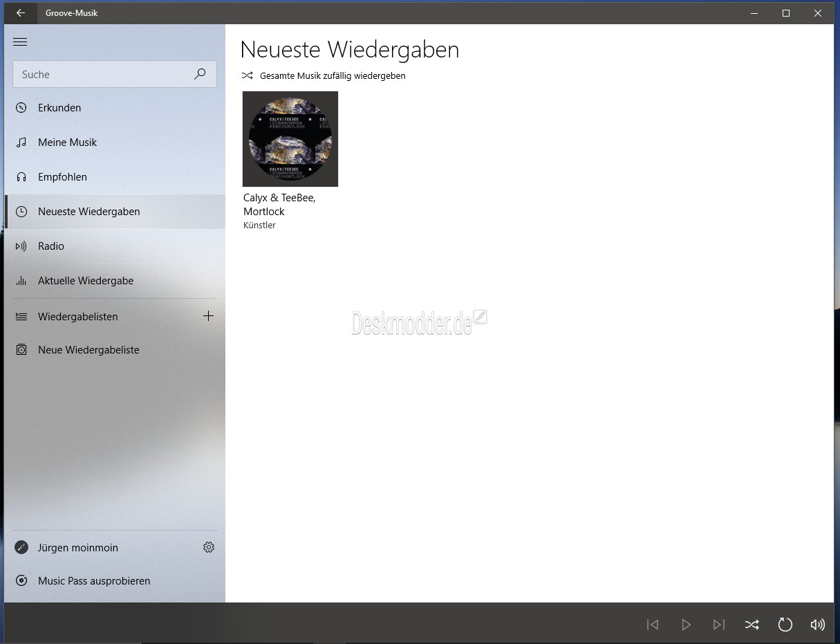The image size is (840, 644).
Task: Collapse the hamburger navigation menu
Action: (20, 42)
